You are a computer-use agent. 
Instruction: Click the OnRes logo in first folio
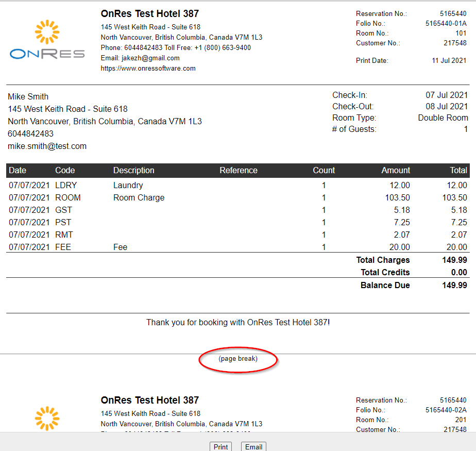tap(47, 40)
